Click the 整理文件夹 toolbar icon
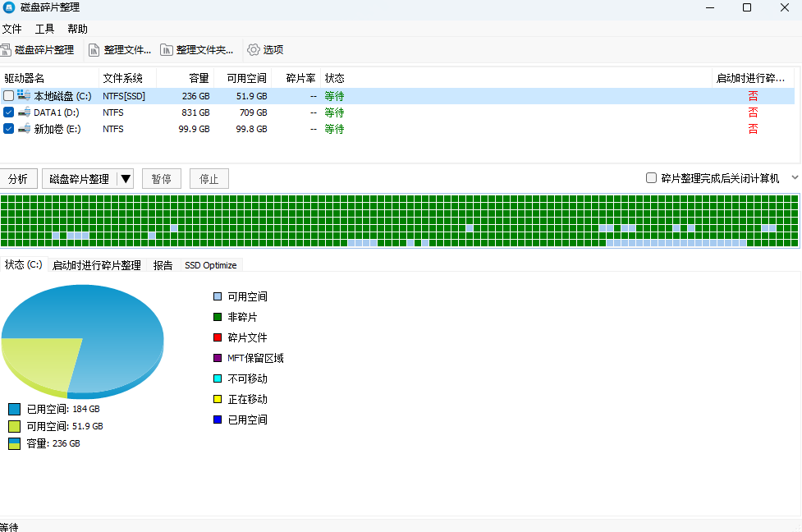Viewport: 802px width, 532px height. [167, 49]
